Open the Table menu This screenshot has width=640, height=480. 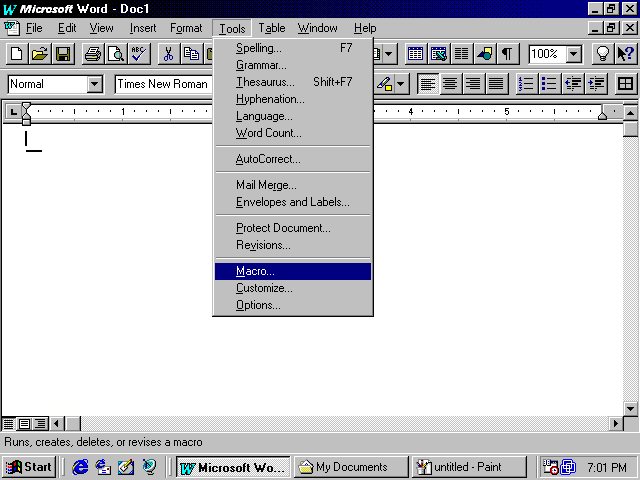271,28
